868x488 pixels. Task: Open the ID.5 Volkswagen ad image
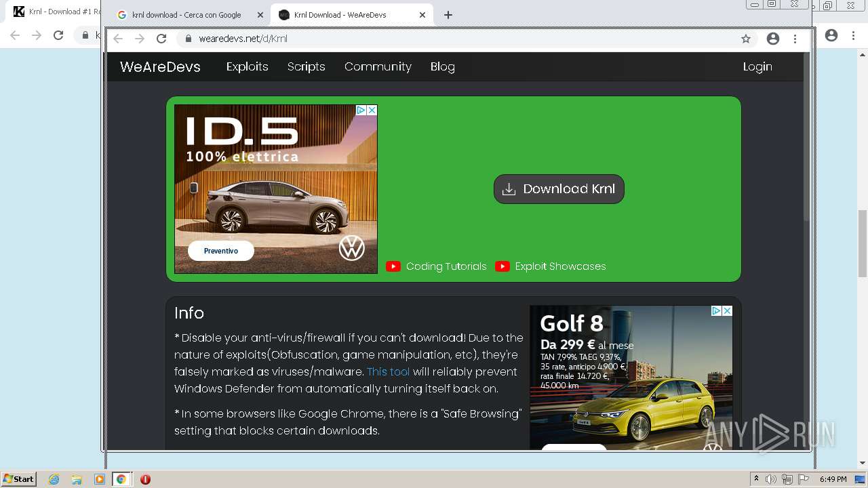click(276, 189)
